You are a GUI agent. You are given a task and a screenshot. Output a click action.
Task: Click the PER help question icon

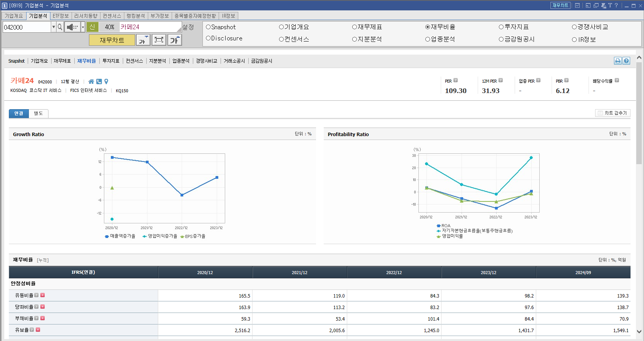coord(455,80)
